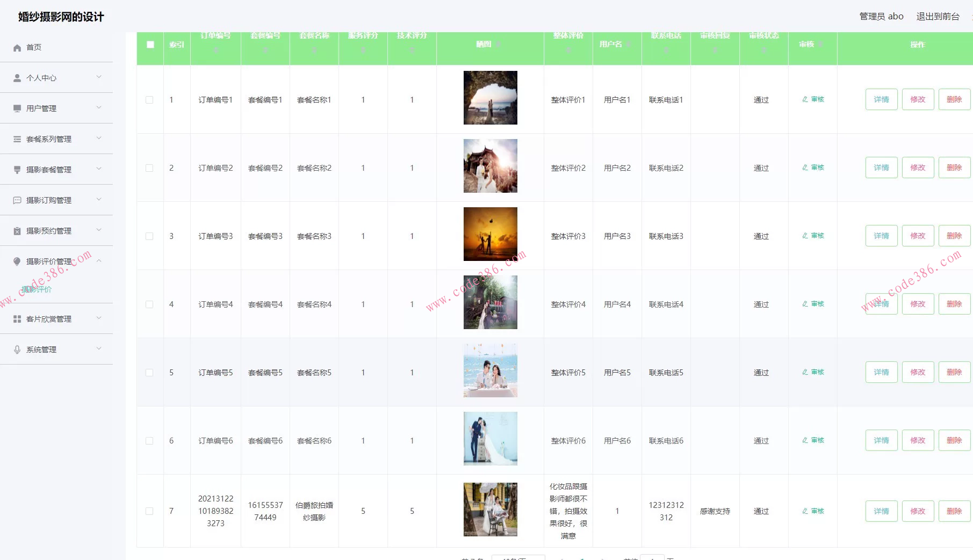Check the checkbox for row 订单编号3
The height and width of the screenshot is (560, 973).
[x=149, y=236]
